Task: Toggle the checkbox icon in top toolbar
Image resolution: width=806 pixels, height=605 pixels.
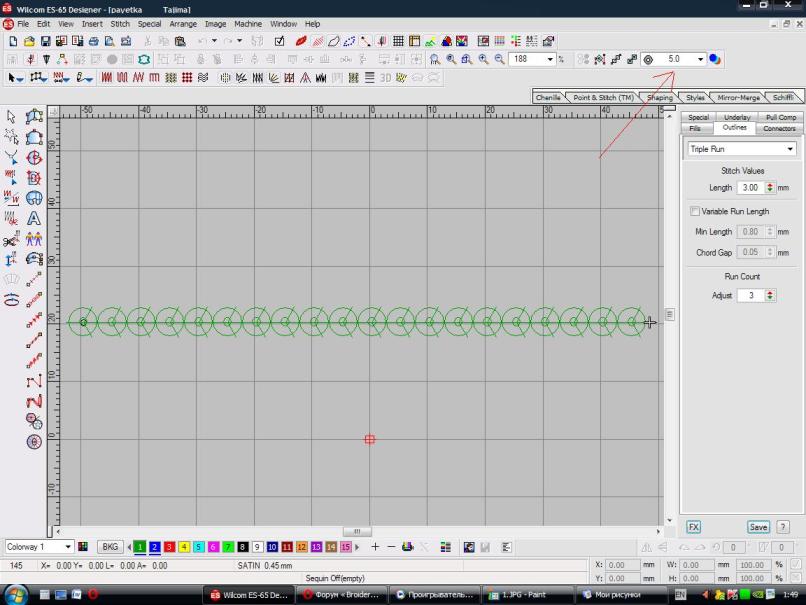Action: point(280,41)
